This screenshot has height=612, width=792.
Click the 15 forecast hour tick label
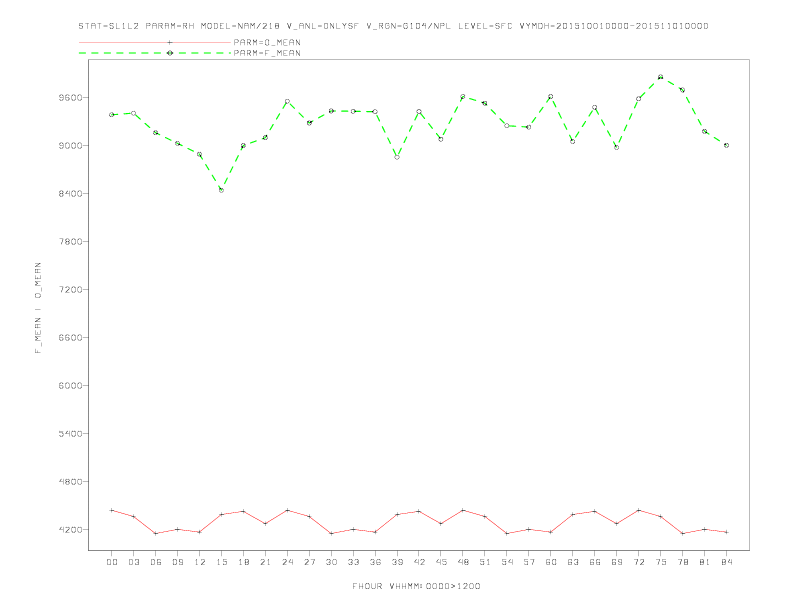tap(221, 562)
